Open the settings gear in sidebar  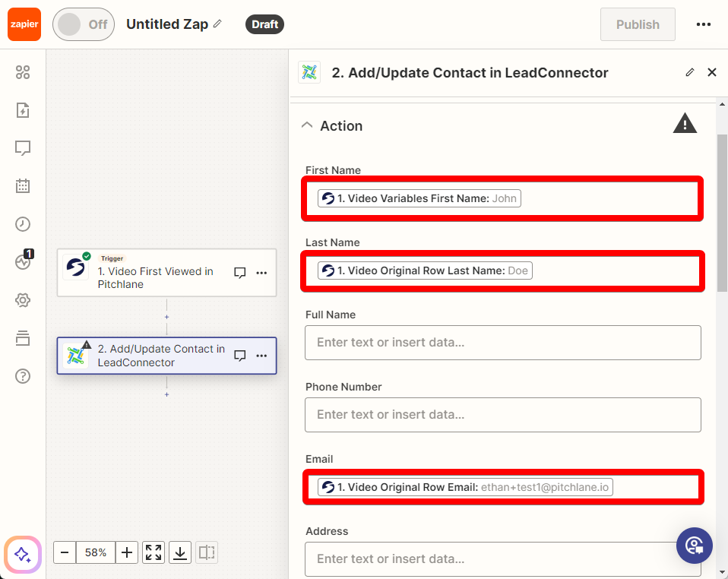point(23,300)
